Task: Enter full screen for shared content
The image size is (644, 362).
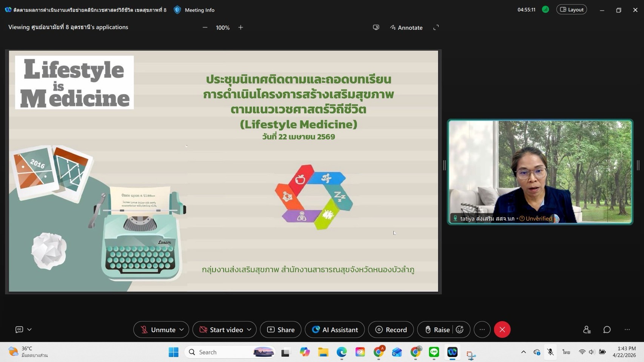Action: 436,28
